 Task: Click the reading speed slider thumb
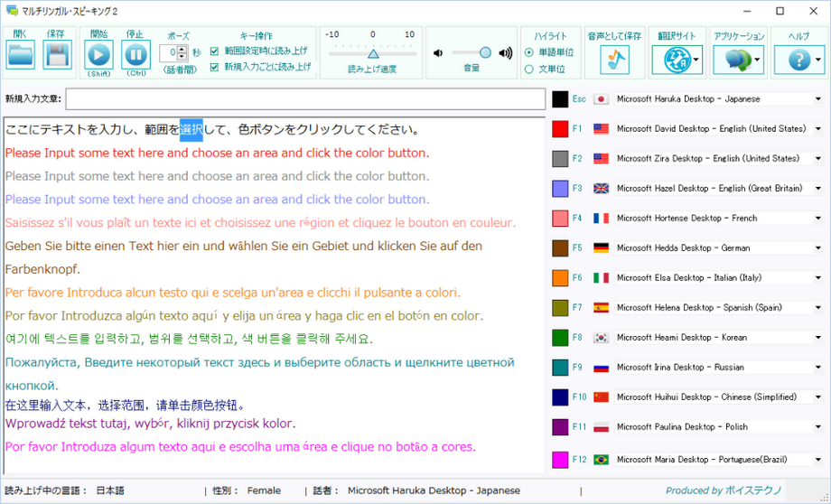point(373,54)
